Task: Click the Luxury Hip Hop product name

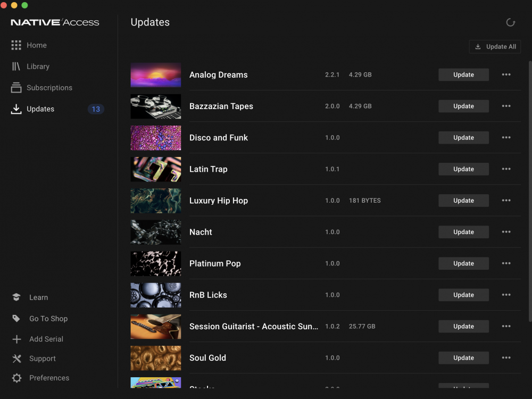Action: (219, 201)
